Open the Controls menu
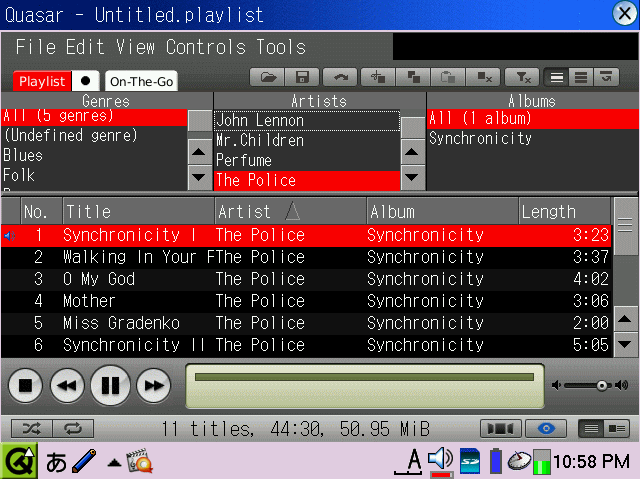The height and width of the screenshot is (479, 640). tap(206, 47)
